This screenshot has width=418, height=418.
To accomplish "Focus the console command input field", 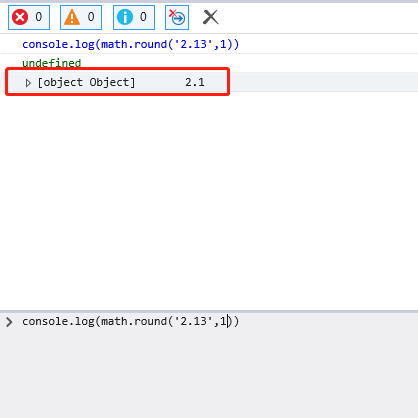I will tap(209, 365).
